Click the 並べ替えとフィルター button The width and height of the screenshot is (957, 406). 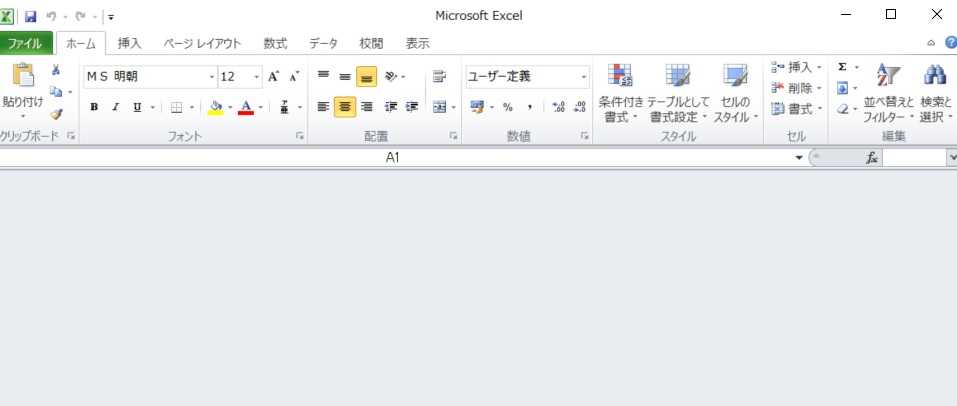tap(888, 94)
